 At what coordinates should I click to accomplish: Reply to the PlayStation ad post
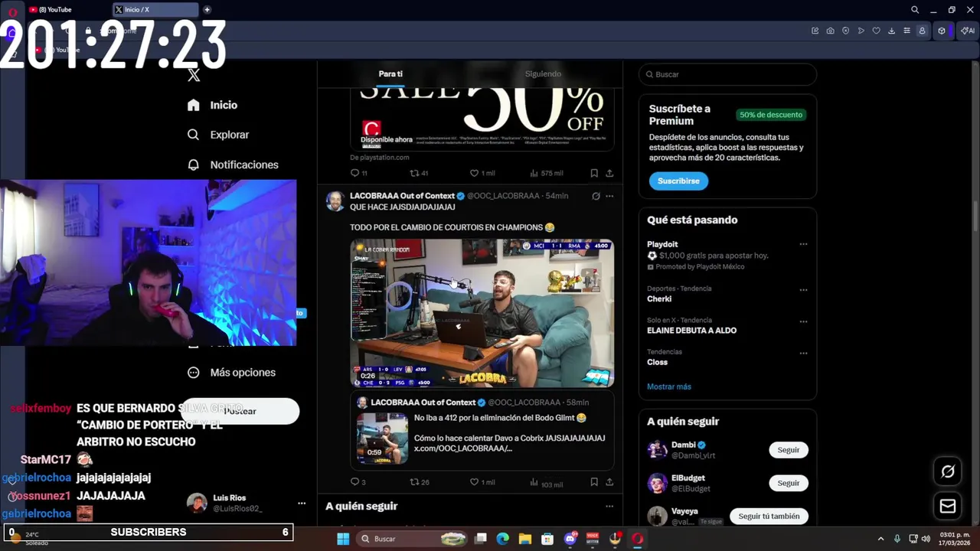coord(358,173)
